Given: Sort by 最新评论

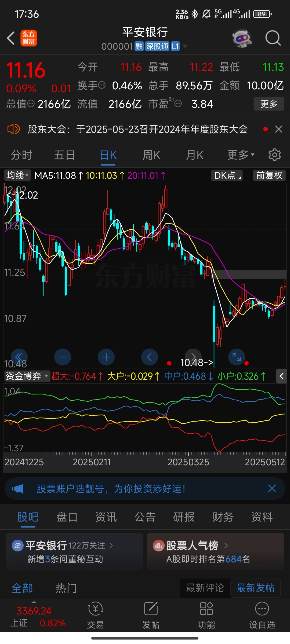Looking at the screenshot, I should 205,588.
